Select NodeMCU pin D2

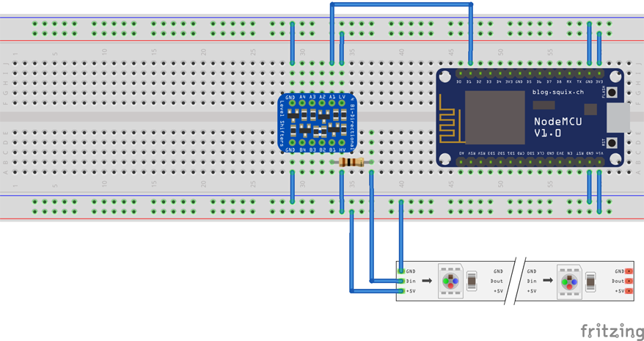coord(480,73)
